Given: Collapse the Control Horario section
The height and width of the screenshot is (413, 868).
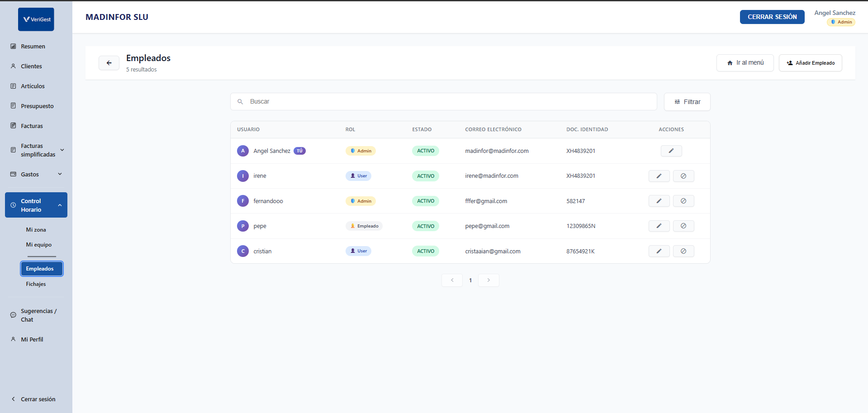Looking at the screenshot, I should [60, 205].
